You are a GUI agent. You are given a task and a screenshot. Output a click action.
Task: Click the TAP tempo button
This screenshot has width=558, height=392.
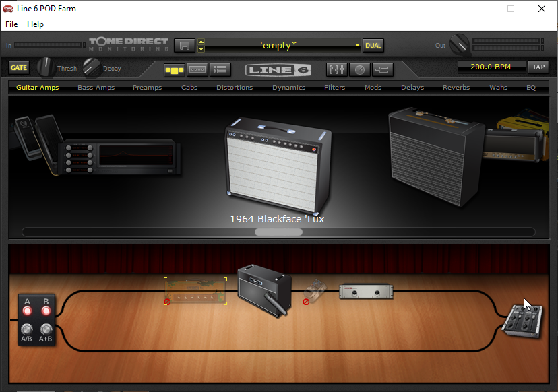538,67
